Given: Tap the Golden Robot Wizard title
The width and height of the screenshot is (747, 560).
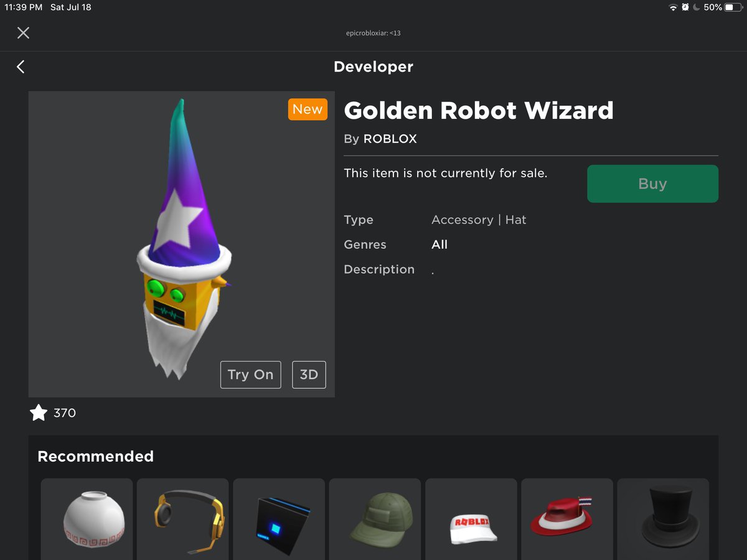Looking at the screenshot, I should coord(479,111).
